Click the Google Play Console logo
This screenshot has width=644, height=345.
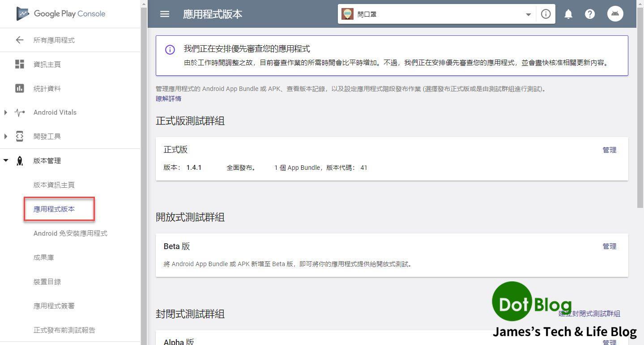pyautogui.click(x=61, y=13)
